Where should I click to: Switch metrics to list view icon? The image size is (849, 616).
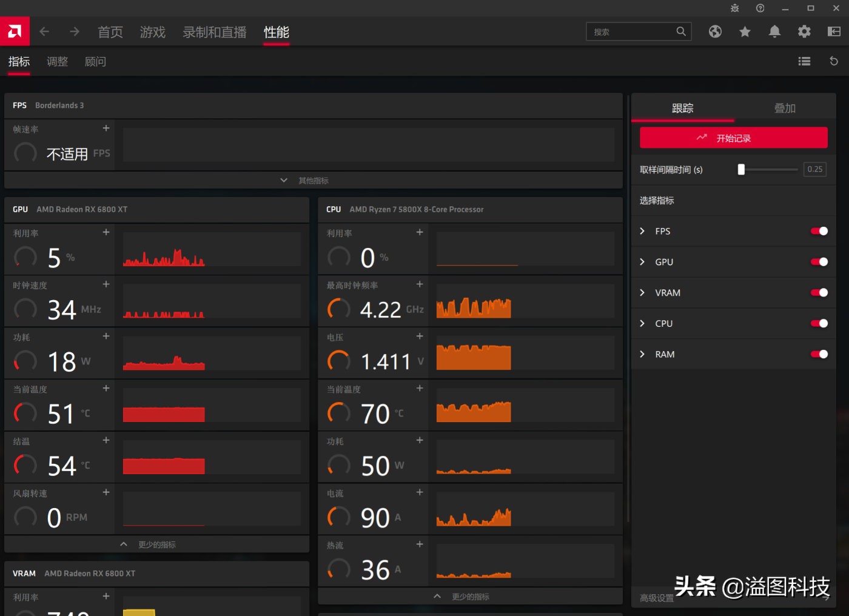point(804,61)
